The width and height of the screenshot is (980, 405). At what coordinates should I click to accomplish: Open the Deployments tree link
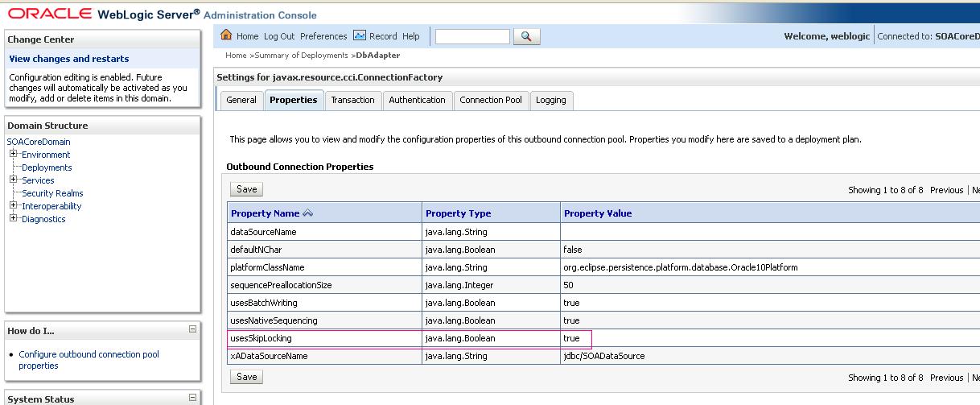click(x=47, y=167)
